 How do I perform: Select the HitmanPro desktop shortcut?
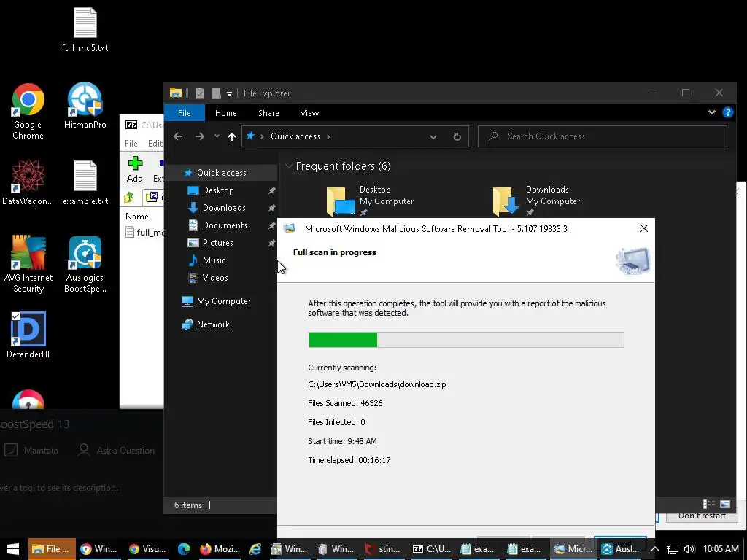point(85,106)
